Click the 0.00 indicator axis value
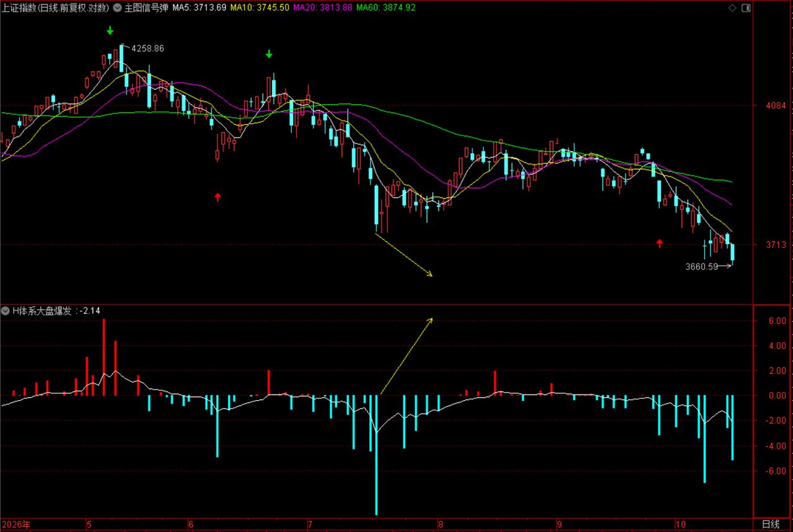 tap(776, 396)
